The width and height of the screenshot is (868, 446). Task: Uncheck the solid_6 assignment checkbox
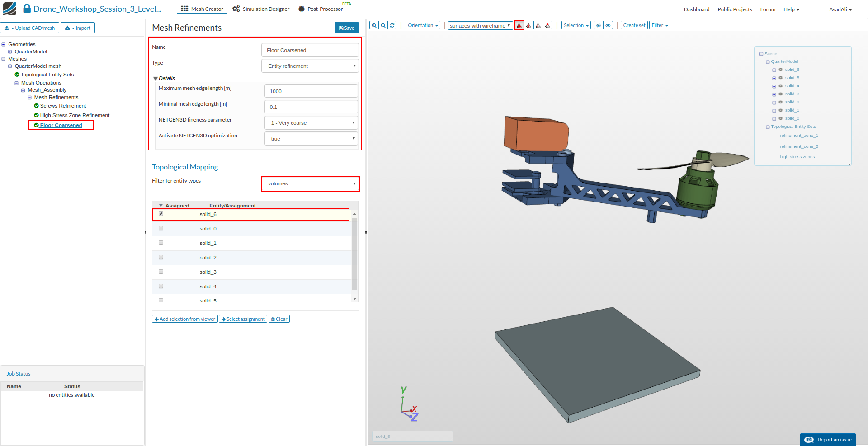click(x=161, y=214)
